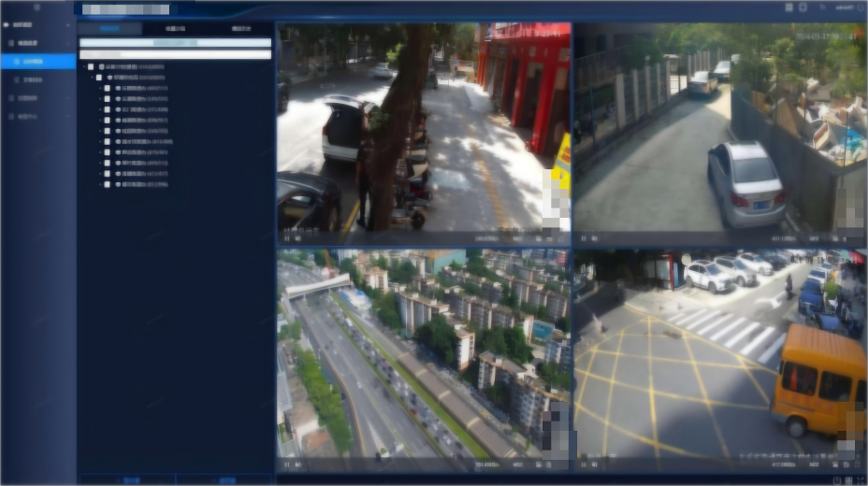This screenshot has width=868, height=486.
Task: Collapse the root node of the device tree
Action: 82,67
